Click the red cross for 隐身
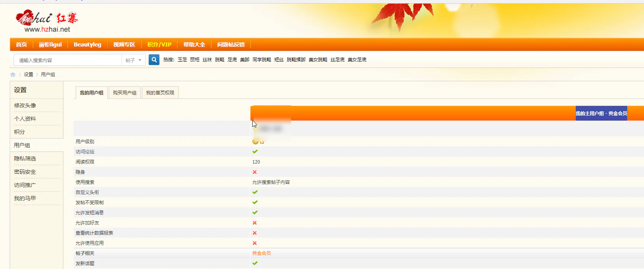The height and width of the screenshot is (269, 644). pyautogui.click(x=255, y=172)
